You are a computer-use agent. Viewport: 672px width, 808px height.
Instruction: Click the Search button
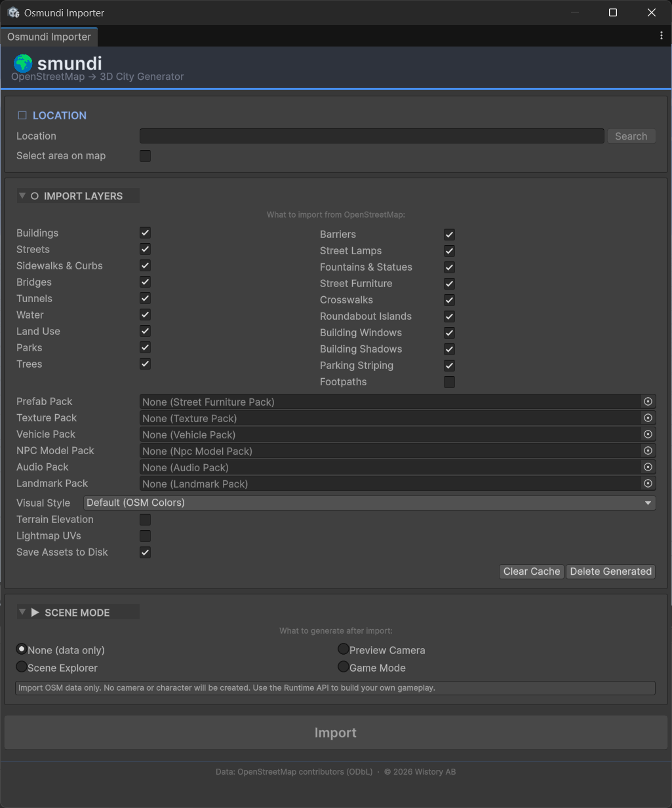click(631, 136)
